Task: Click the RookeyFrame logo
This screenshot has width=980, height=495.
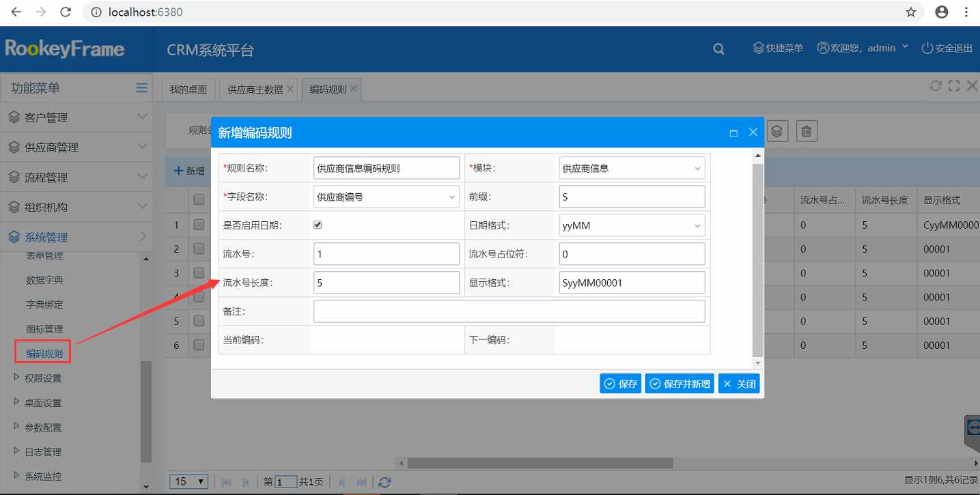Action: tap(65, 48)
